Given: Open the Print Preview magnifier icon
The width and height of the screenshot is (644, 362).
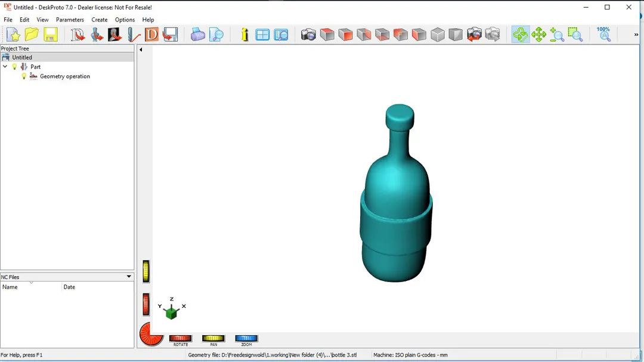Looking at the screenshot, I should (x=216, y=35).
